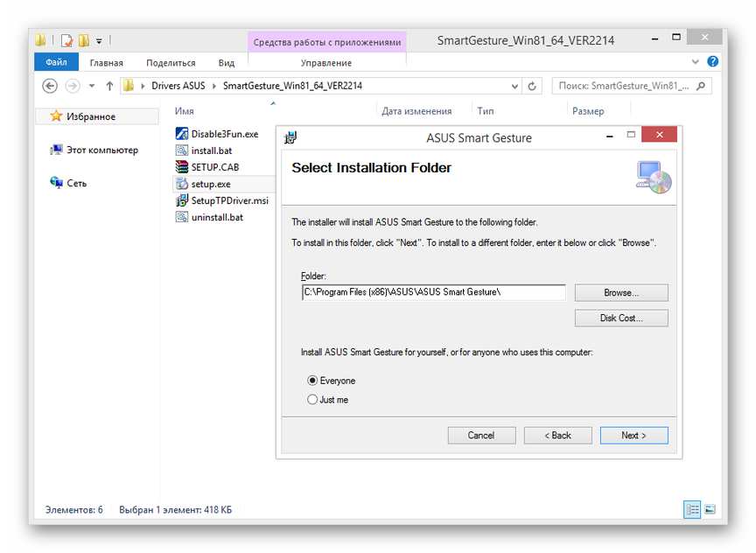Select the Everyone radio option
The height and width of the screenshot is (553, 756).
point(312,381)
